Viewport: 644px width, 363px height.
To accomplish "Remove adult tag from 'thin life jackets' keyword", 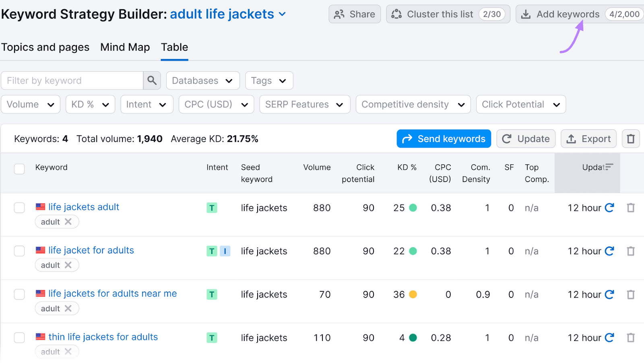I will (68, 352).
